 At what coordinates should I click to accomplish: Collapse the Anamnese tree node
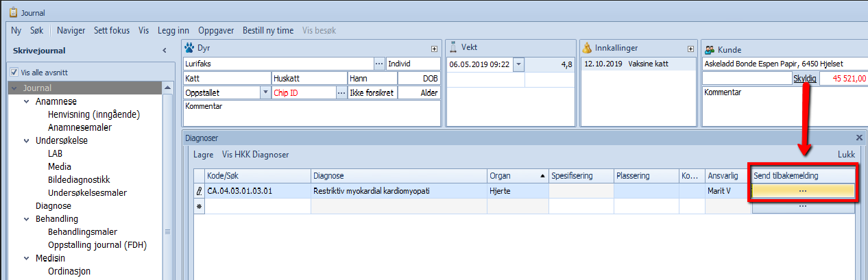26,101
